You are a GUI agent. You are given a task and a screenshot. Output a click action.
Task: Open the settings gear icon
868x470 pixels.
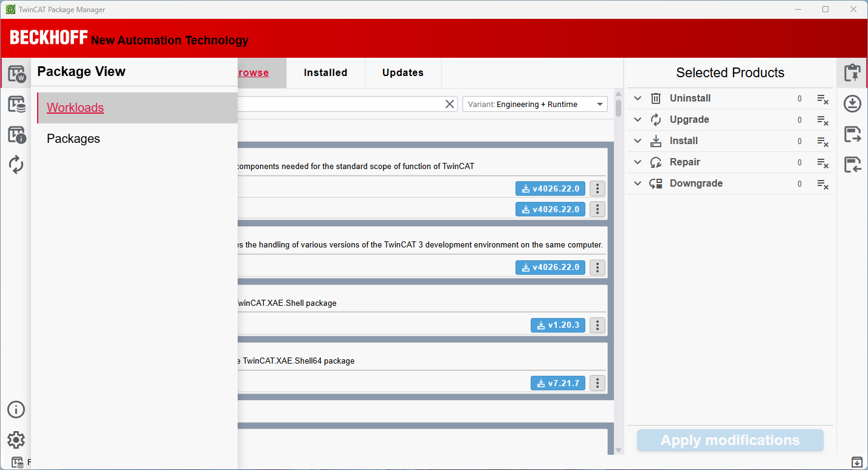(x=16, y=440)
